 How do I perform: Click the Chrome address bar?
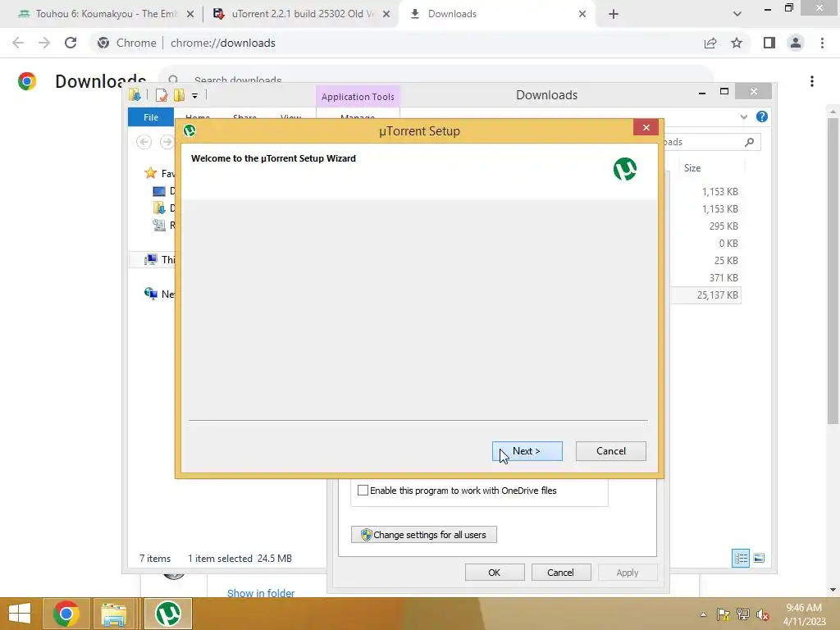point(398,43)
